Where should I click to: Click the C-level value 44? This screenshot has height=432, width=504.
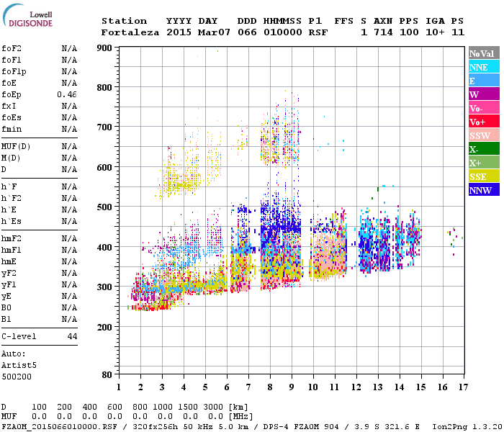point(72,336)
